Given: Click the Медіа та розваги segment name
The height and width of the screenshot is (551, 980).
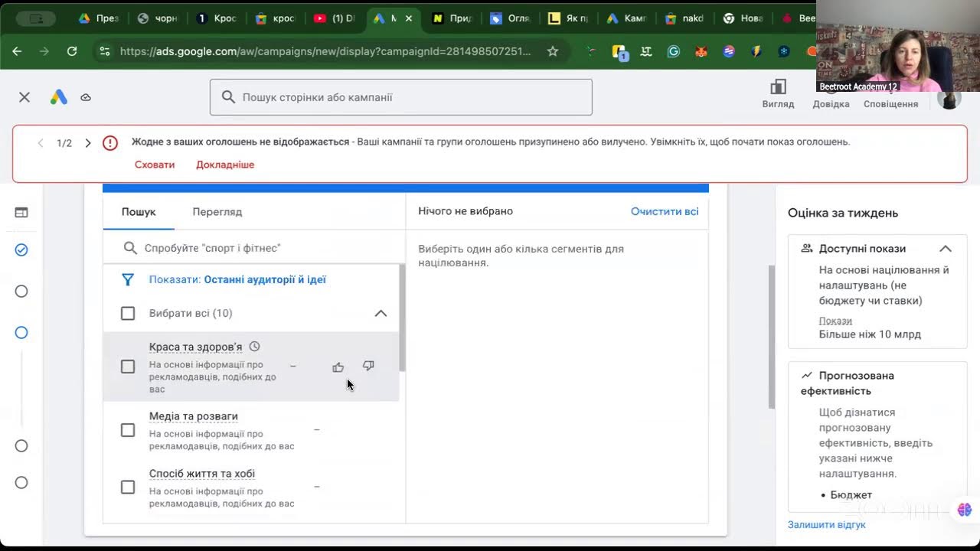Looking at the screenshot, I should click(x=194, y=416).
